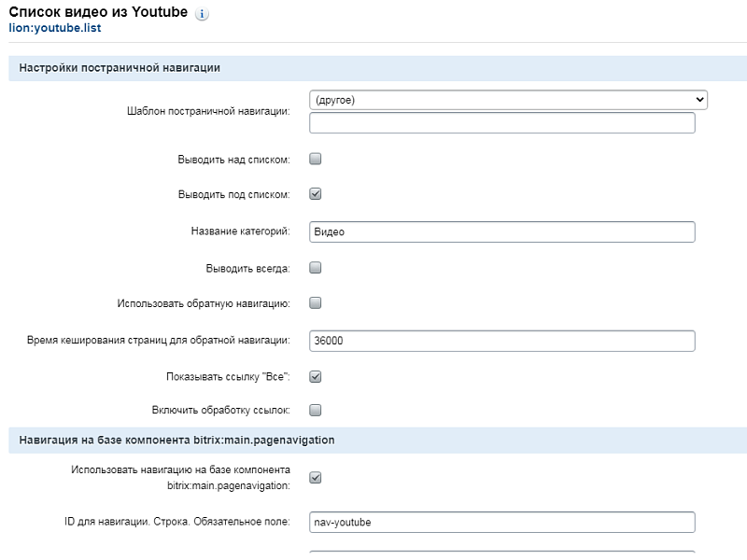Click the category name field containing 'Видео'
This screenshot has width=747, height=560.
(x=501, y=231)
